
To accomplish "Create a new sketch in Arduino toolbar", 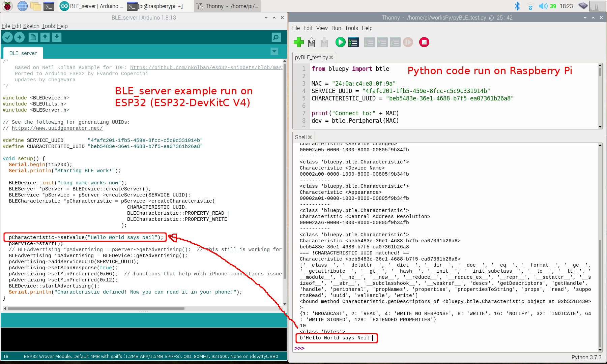I will click(x=33, y=37).
